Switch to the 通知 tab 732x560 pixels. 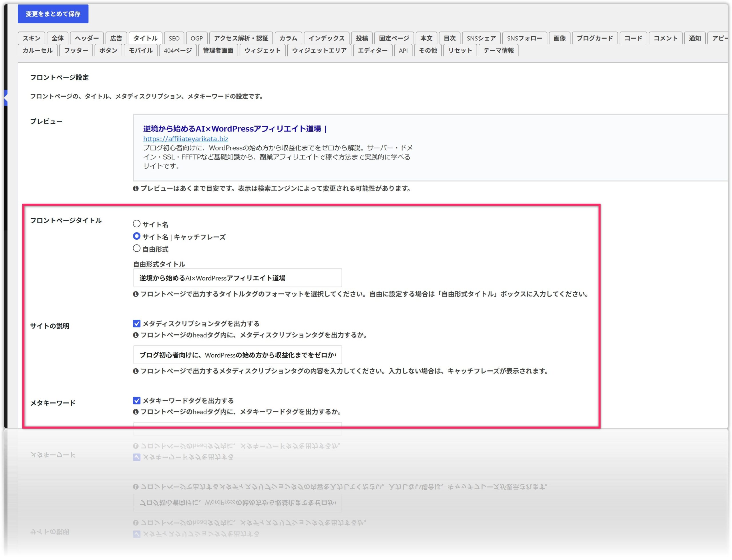695,38
